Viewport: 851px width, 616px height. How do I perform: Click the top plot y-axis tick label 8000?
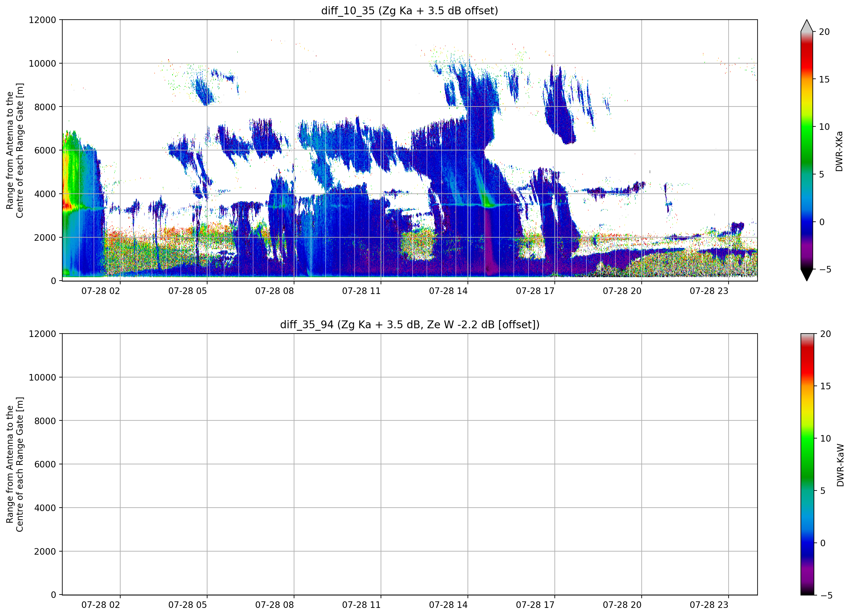coord(45,107)
